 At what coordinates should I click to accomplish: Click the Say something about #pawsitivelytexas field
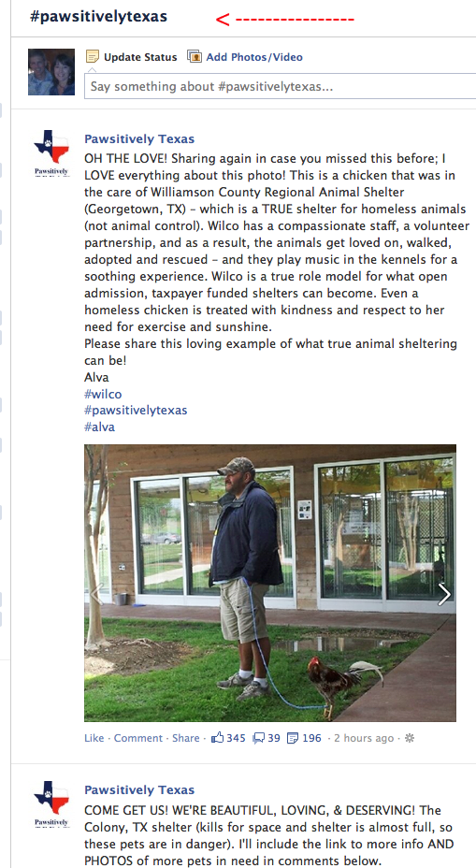point(280,86)
